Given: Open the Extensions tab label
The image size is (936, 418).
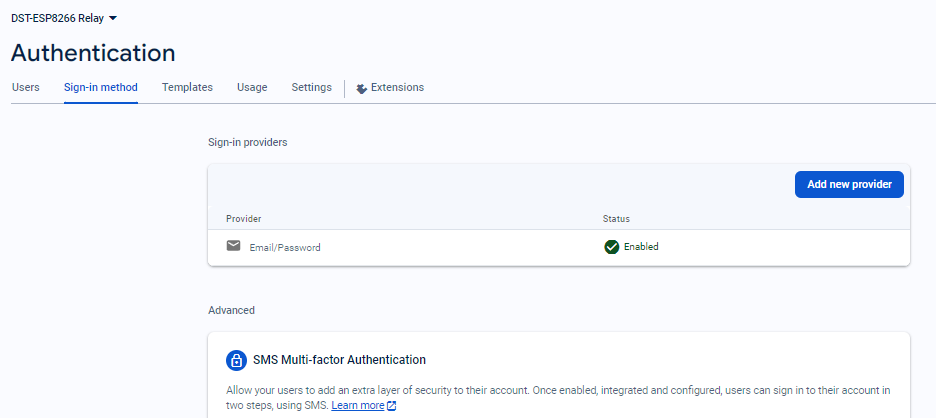Looking at the screenshot, I should coord(397,88).
